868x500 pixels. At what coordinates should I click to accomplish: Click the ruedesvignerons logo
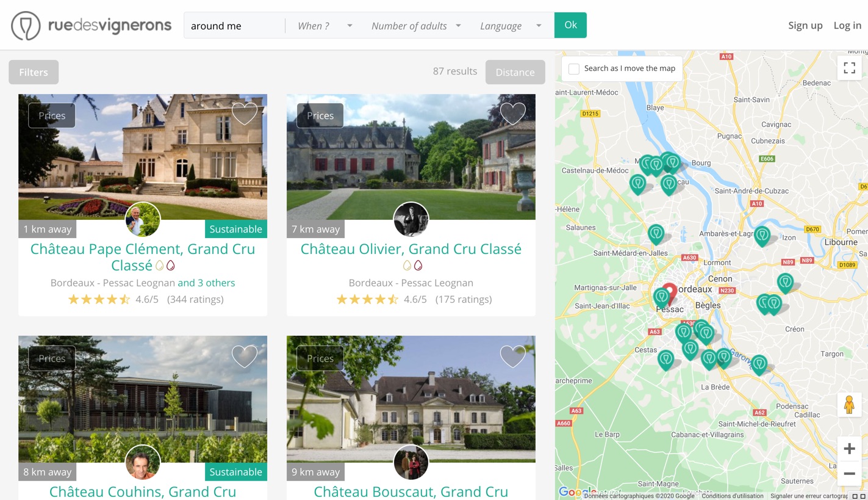tap(91, 26)
